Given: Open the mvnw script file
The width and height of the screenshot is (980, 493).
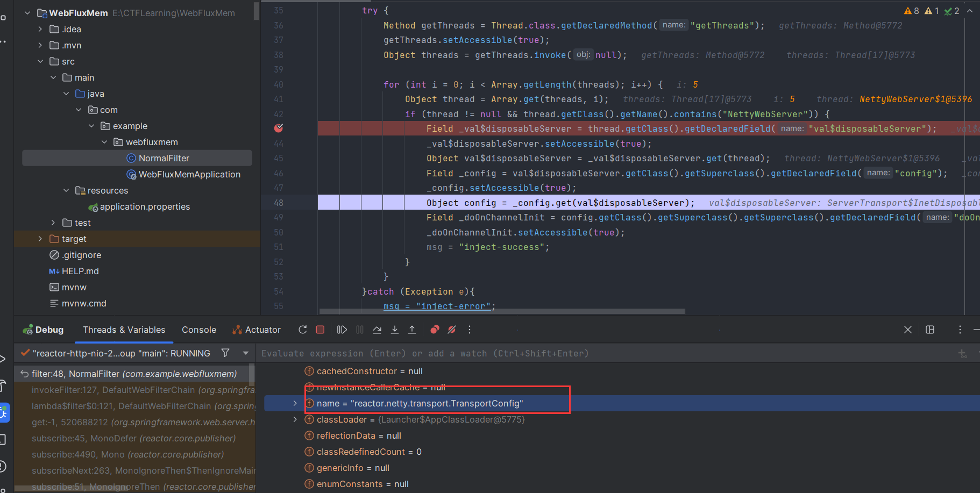Looking at the screenshot, I should click(68, 287).
